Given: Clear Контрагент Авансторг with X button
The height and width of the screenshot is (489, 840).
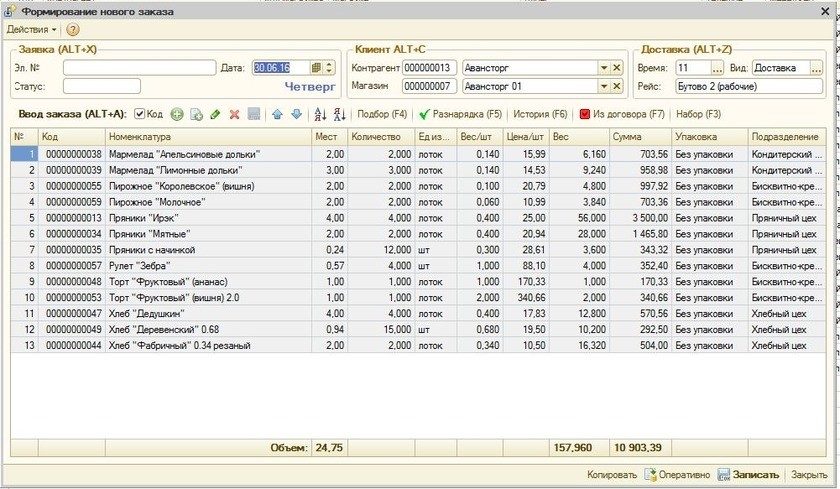Looking at the screenshot, I should 617,68.
